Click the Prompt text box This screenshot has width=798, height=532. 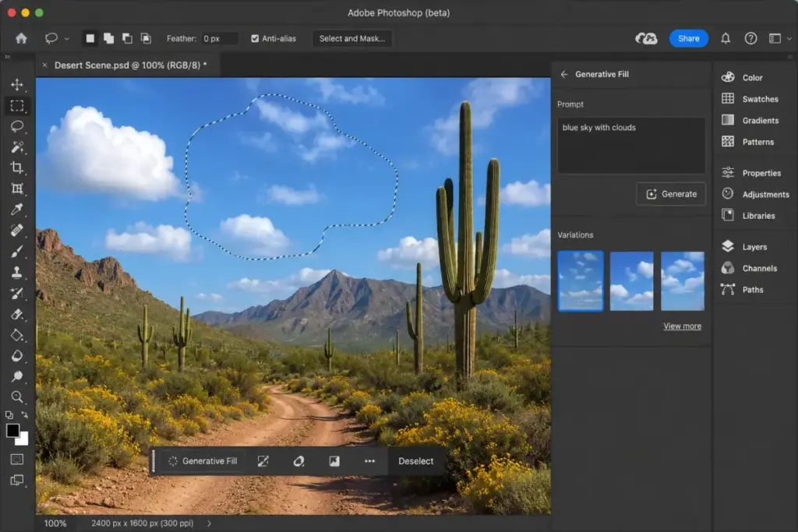tap(631, 146)
